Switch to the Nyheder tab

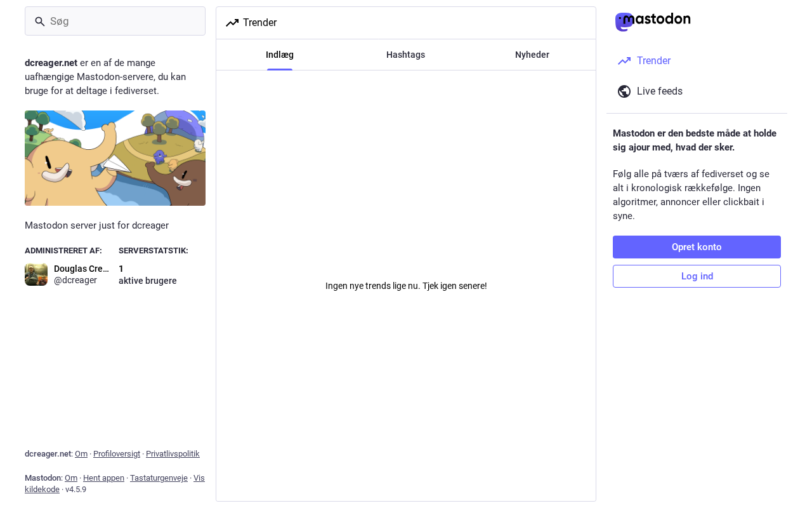pyautogui.click(x=532, y=55)
